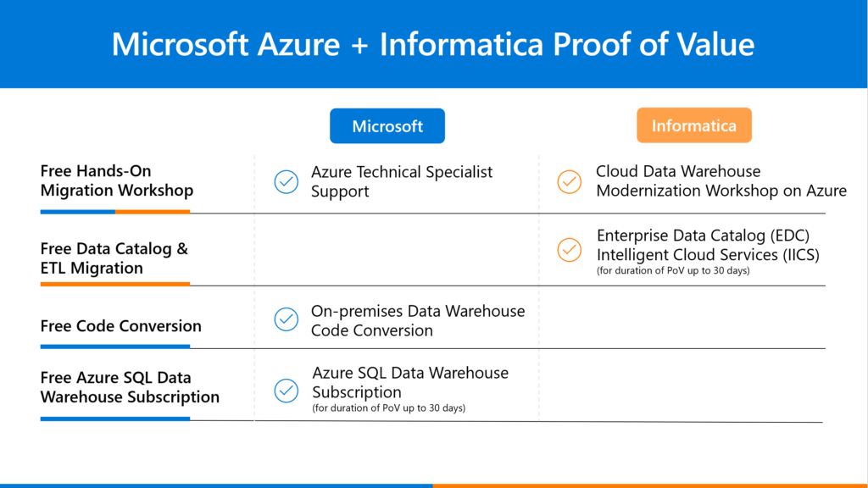Select the Free Azure SQL Data Warehouse Subscription label

click(x=130, y=387)
